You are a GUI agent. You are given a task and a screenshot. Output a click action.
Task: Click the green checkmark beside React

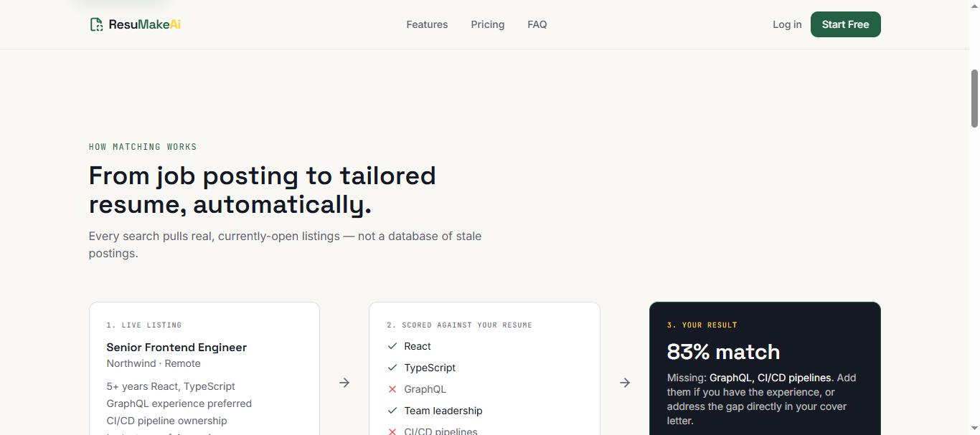coord(392,346)
